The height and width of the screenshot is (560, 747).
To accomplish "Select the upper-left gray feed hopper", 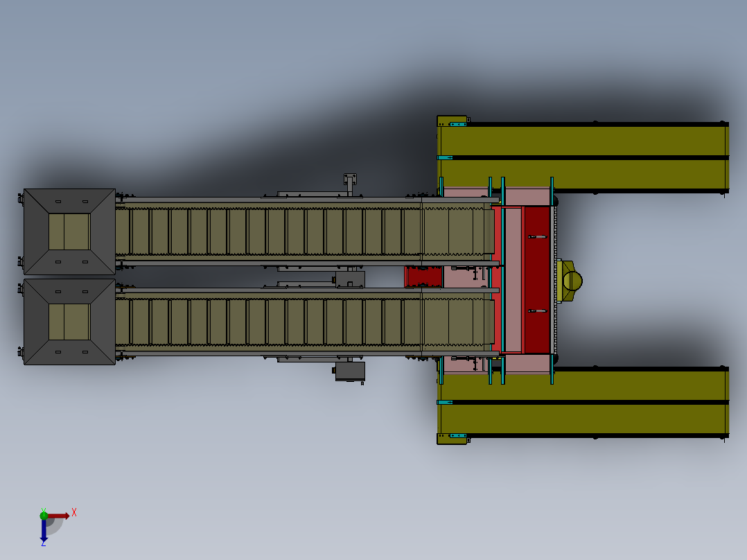I will 69,231.
